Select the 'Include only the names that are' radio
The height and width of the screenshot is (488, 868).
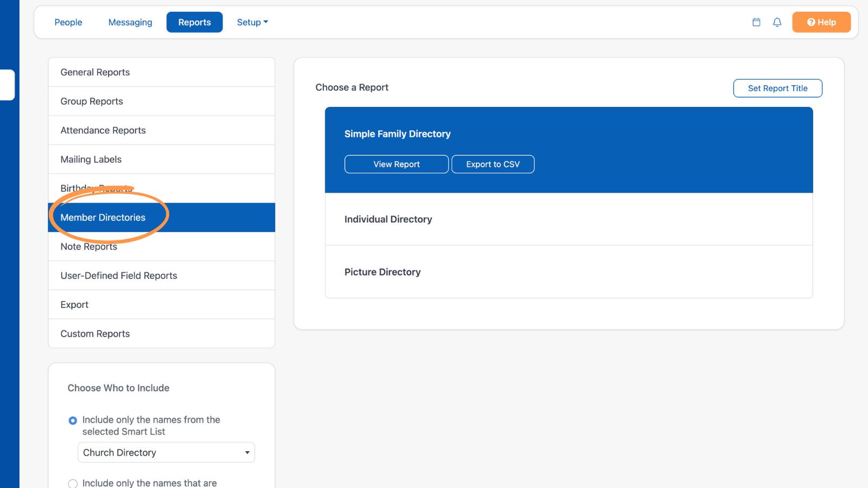click(x=73, y=484)
